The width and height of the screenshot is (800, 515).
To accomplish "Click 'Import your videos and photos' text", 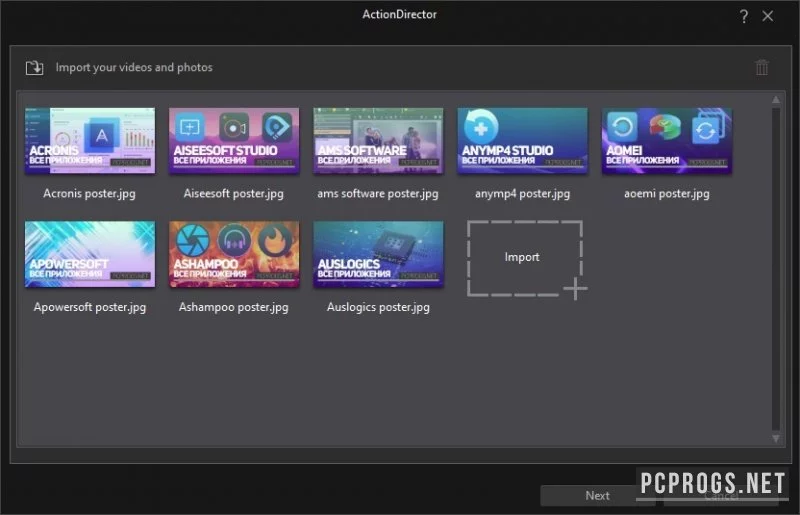I will tap(134, 67).
